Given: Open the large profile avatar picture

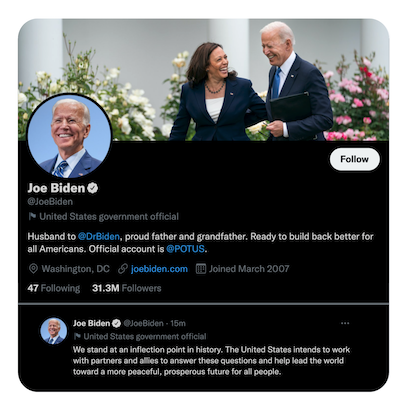Looking at the screenshot, I should 69,136.
